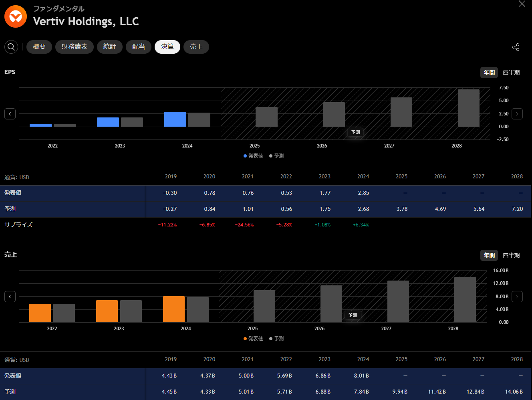Show earlier years in EPS chart
The height and width of the screenshot is (400, 532).
(x=10, y=114)
